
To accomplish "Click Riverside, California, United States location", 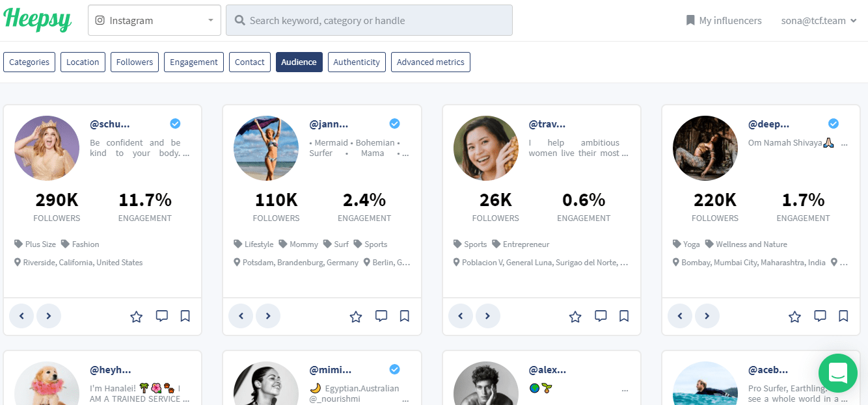I will coord(79,263).
